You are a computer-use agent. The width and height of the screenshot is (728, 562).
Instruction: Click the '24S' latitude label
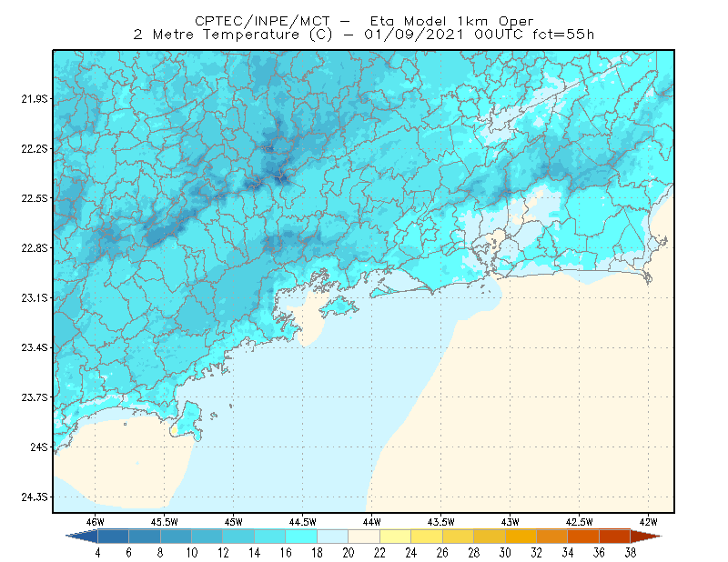[x=39, y=447]
